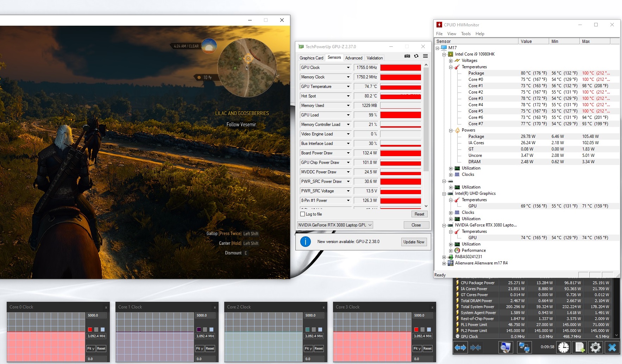This screenshot has width=622, height=364.
Task: Open the GPU Clock sensor dropdown
Action: pos(348,68)
